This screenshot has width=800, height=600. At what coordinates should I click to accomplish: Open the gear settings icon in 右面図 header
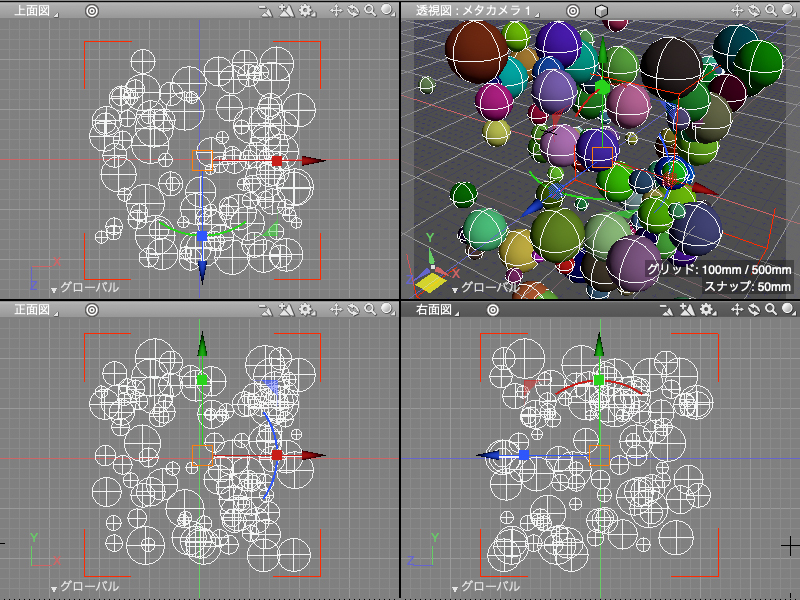[707, 310]
